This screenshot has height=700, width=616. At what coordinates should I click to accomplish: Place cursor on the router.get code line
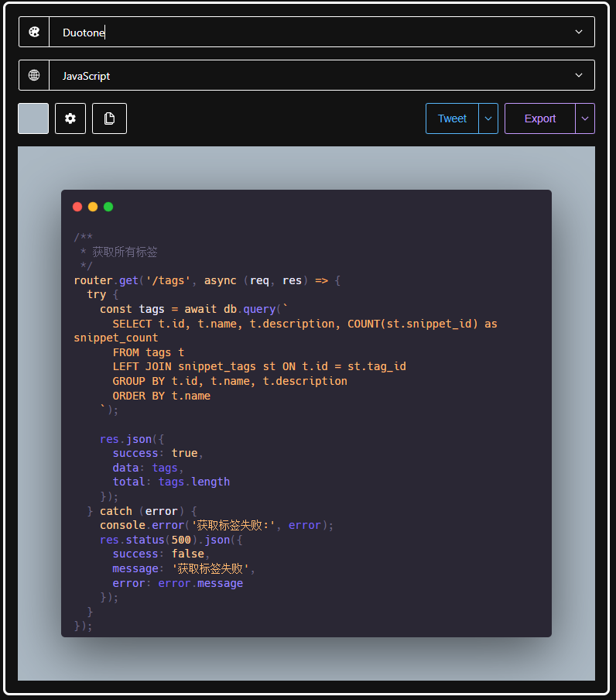[207, 280]
